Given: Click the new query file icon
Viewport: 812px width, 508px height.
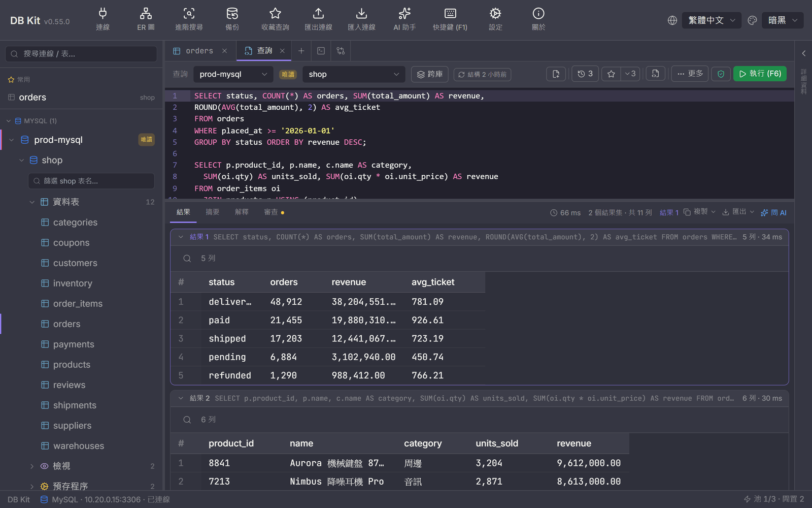Looking at the screenshot, I should coord(556,74).
